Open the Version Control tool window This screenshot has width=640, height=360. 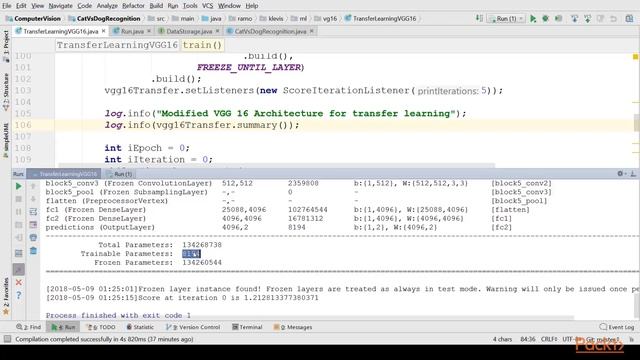coord(193,327)
